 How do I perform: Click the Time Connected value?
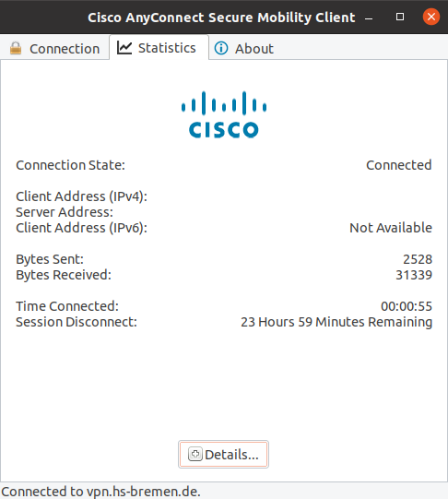[x=407, y=306]
